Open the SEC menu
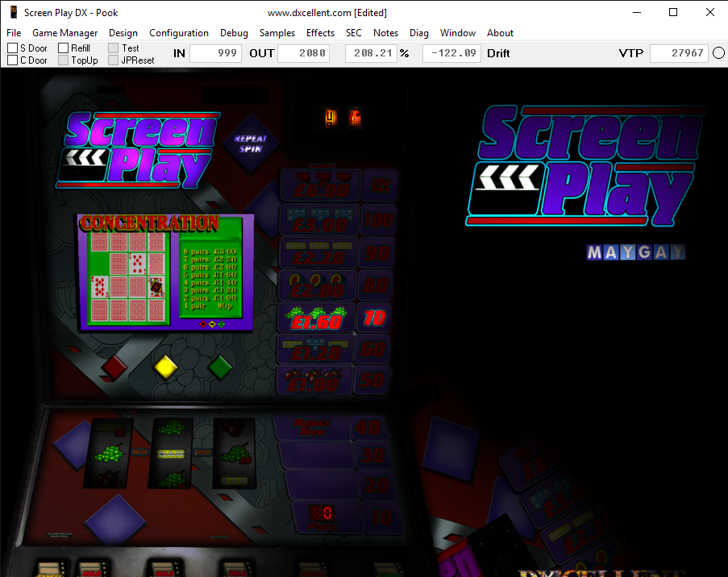Screen dimensions: 728x577 [x=353, y=33]
